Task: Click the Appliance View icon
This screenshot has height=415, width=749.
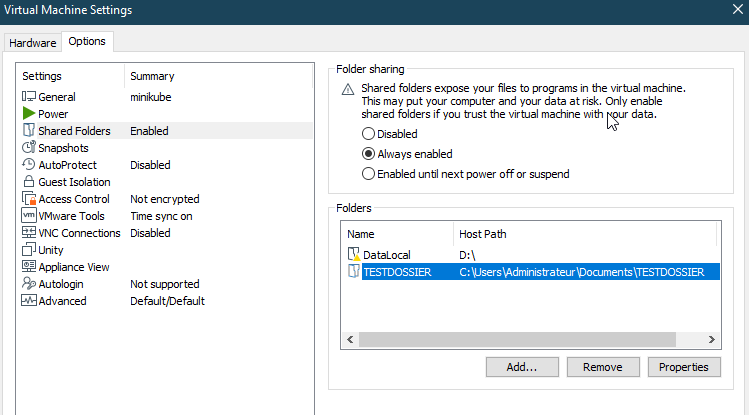Action: pos(29,266)
